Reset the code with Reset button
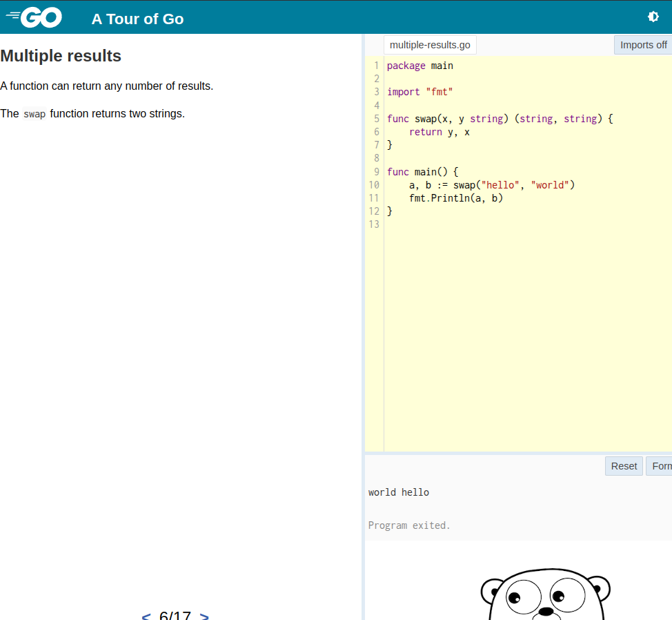The height and width of the screenshot is (620, 672). point(624,466)
